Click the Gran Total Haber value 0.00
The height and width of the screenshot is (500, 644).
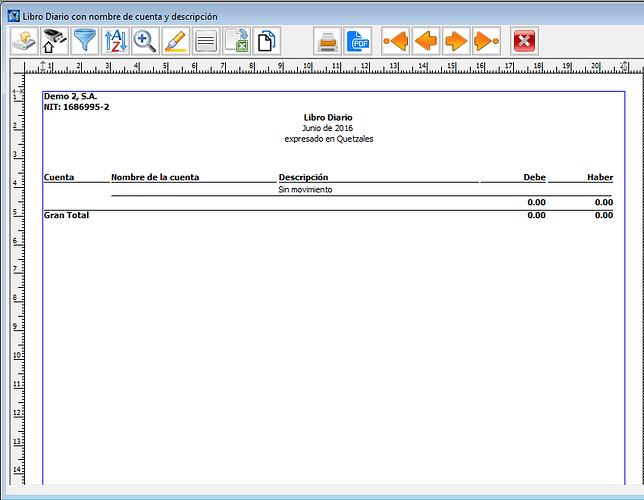[x=604, y=215]
